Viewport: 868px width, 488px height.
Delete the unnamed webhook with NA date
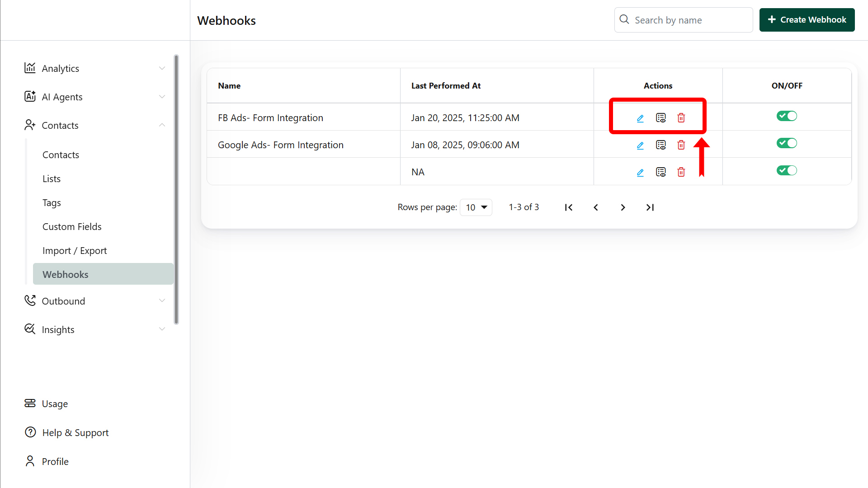point(681,172)
